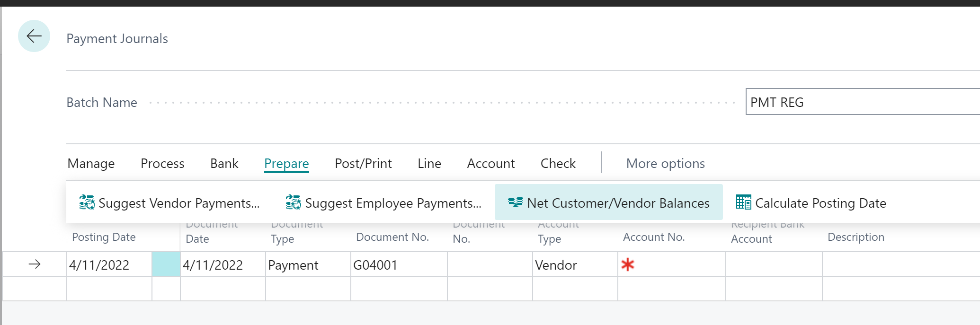Select the Document Type cell Payment

coord(308,264)
